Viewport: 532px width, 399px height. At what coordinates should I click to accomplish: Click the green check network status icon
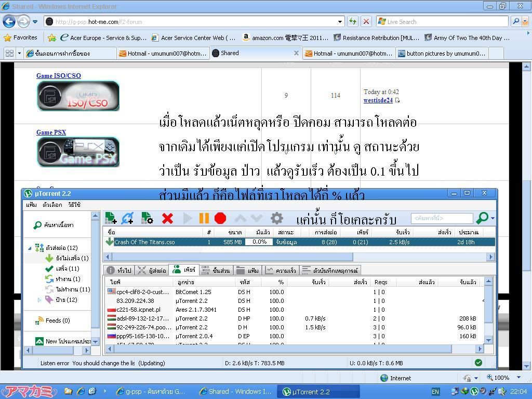pos(478,363)
